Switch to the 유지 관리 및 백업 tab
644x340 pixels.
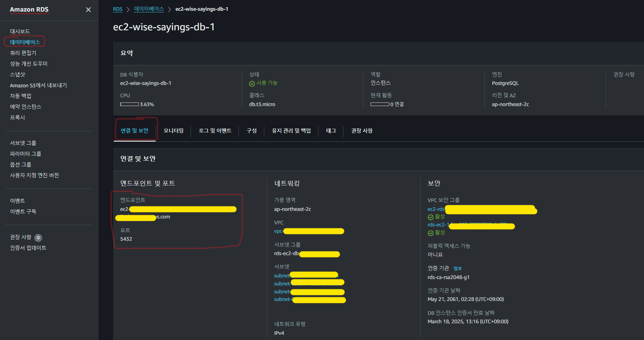pos(291,130)
